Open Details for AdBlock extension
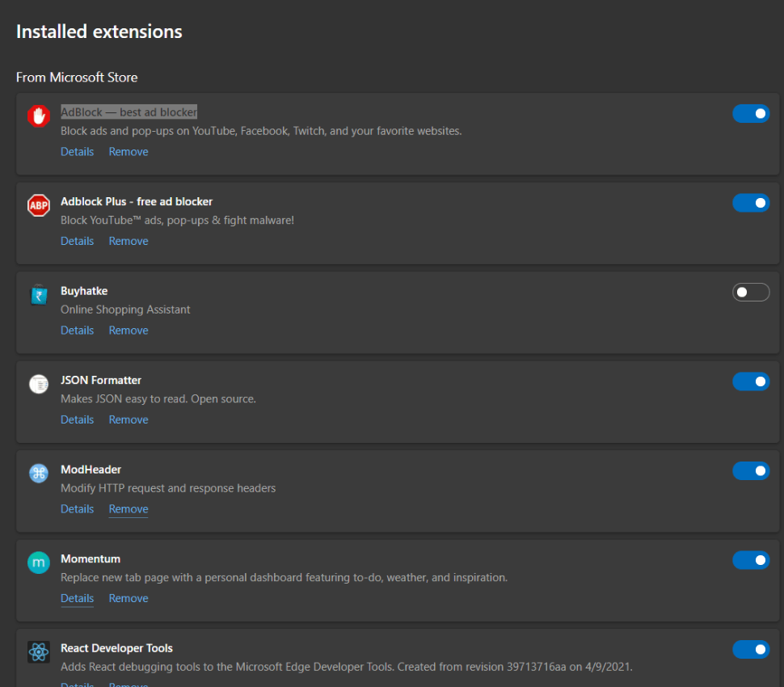The height and width of the screenshot is (687, 784). [77, 152]
